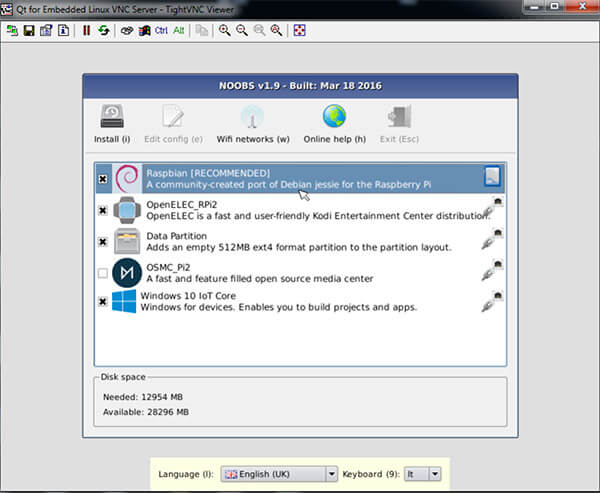Click SD card icon on Raspbian row

492,176
